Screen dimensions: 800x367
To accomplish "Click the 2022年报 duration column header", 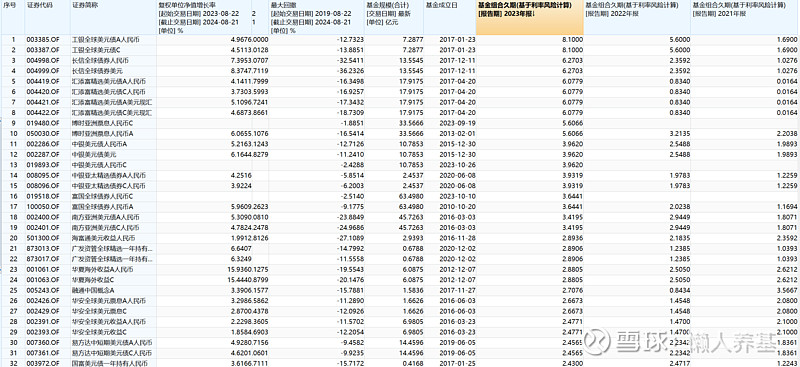I will 637,17.
